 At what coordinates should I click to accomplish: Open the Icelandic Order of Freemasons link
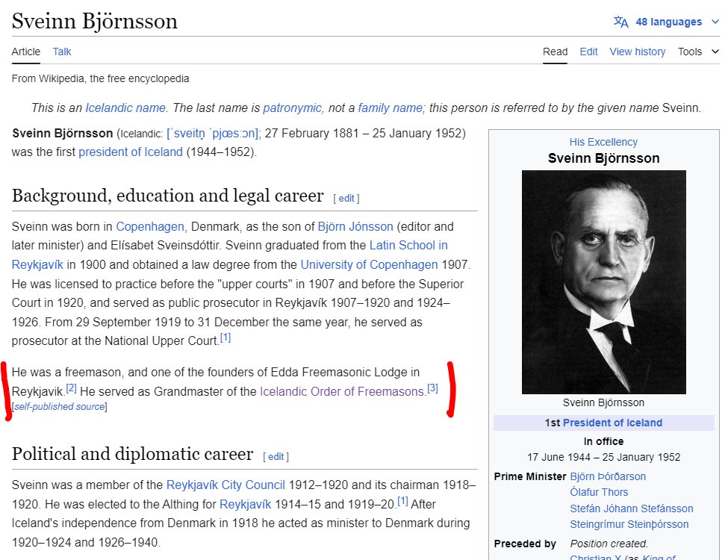pyautogui.click(x=342, y=391)
